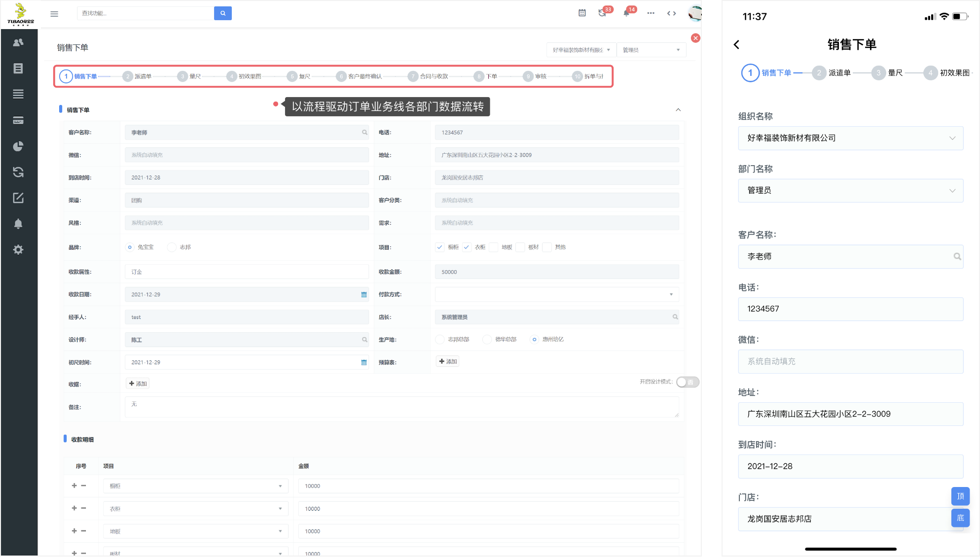
Task: Click the refresh icon with 33 badge
Action: 602,13
